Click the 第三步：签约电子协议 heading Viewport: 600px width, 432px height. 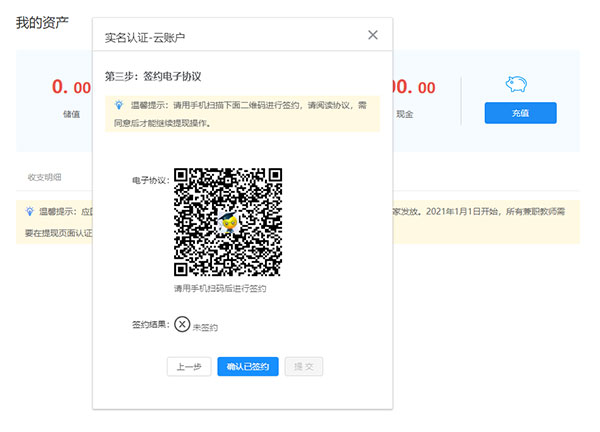click(153, 77)
